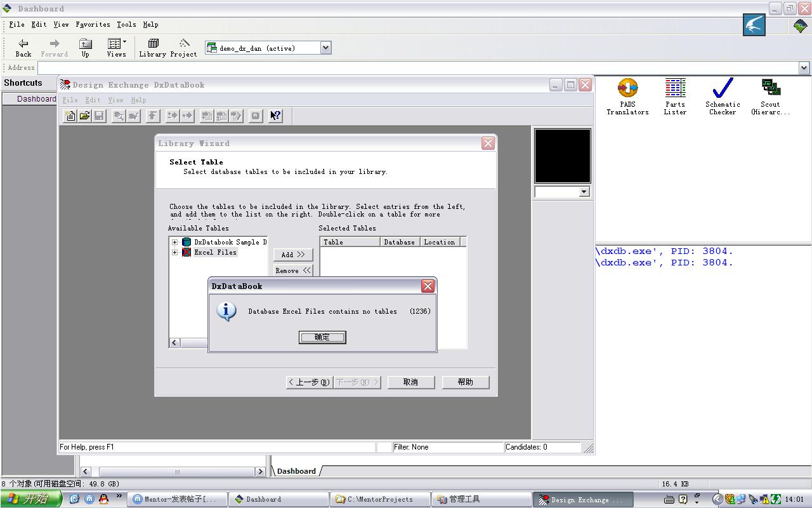Open the Windows Start button

click(30, 499)
